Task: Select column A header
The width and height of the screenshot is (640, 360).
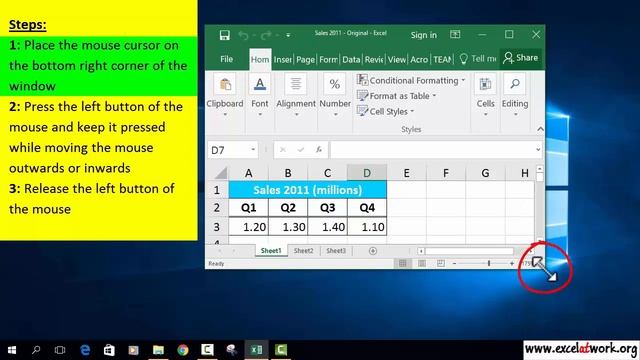Action: (x=249, y=173)
